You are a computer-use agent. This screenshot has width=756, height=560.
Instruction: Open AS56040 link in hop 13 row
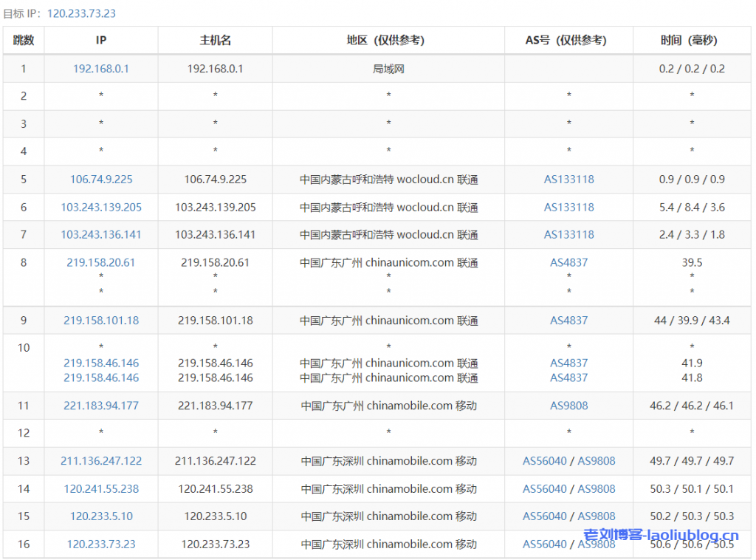point(545,460)
